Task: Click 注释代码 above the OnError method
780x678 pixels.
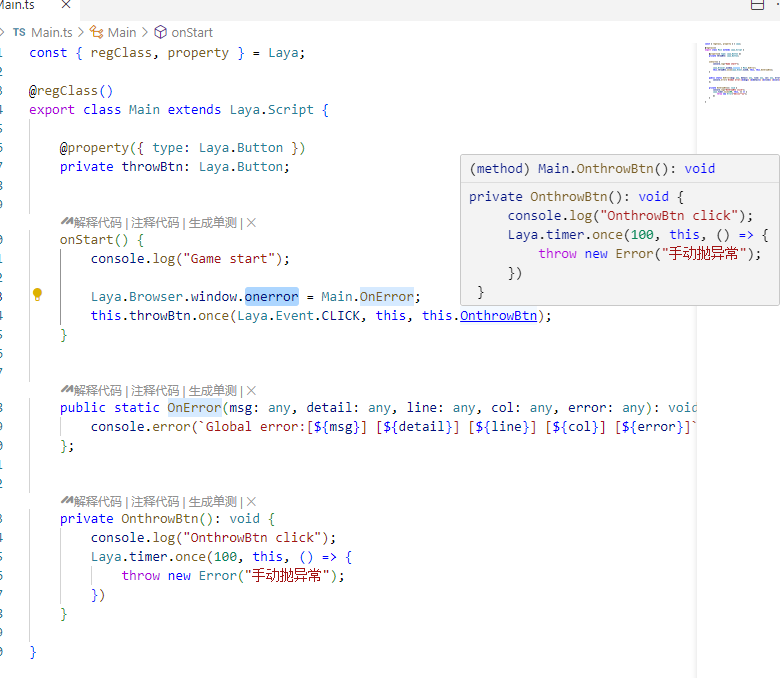Action: [x=155, y=391]
